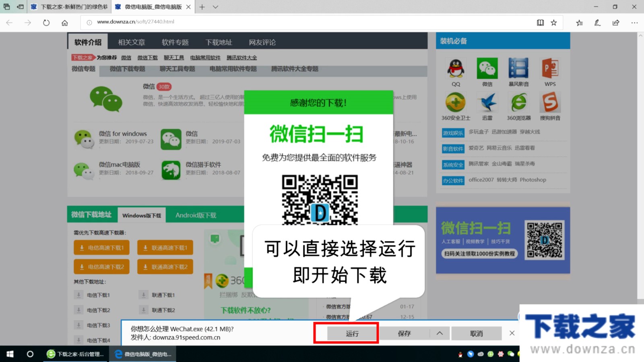Add page to favorites star icon
The image size is (644, 362).
554,23
